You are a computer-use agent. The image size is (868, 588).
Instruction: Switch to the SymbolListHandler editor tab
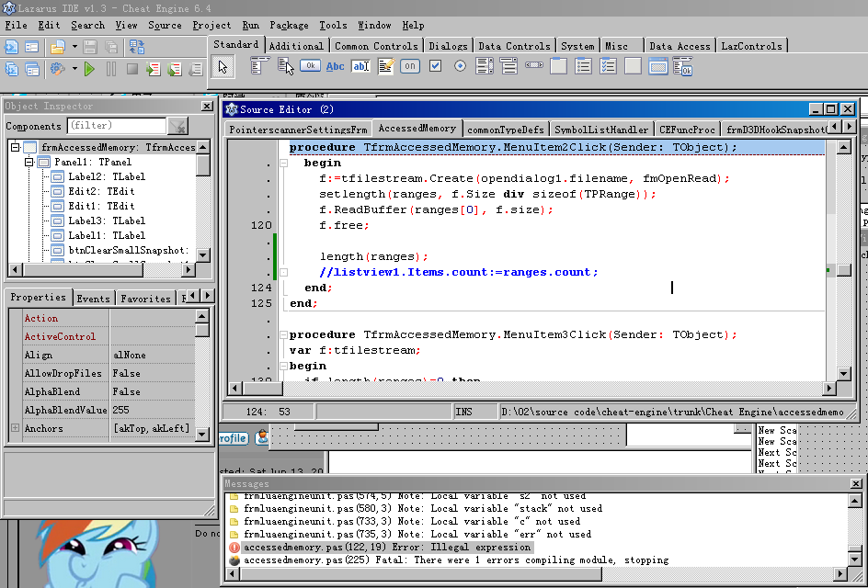point(600,130)
